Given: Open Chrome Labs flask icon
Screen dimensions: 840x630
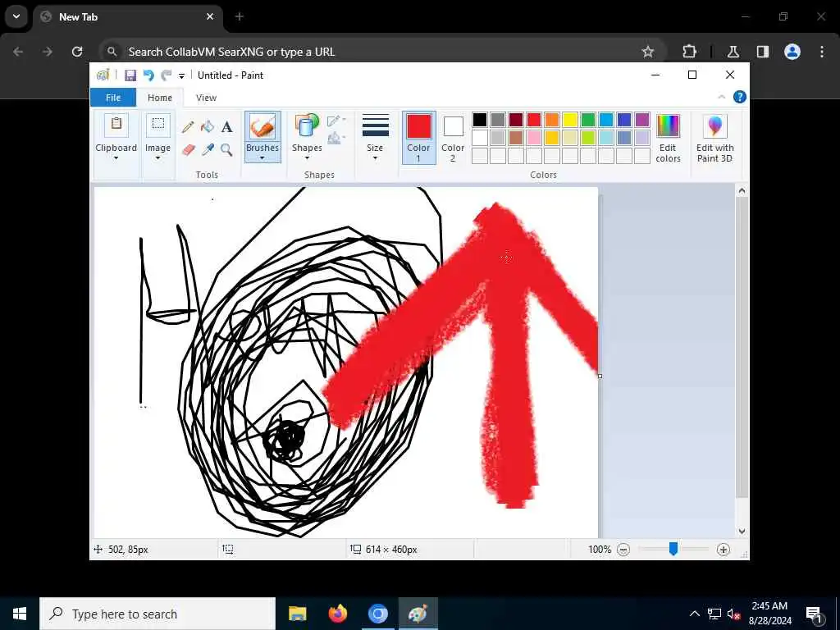Looking at the screenshot, I should coord(733,52).
